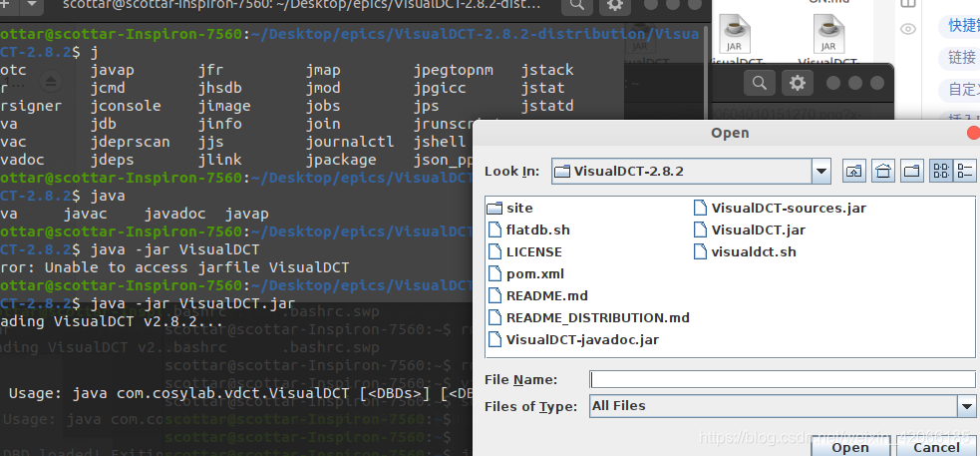This screenshot has height=456, width=980.
Task: Select pom.xml in the file list
Action: click(x=526, y=273)
